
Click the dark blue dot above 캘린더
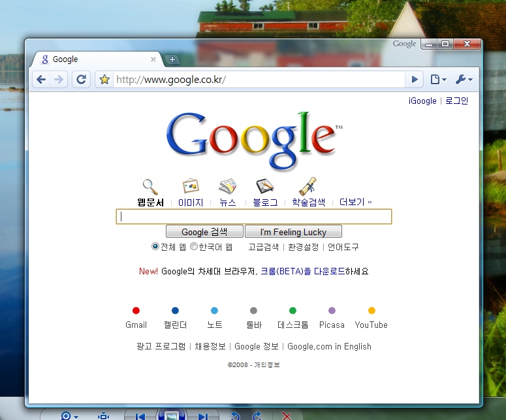175,310
